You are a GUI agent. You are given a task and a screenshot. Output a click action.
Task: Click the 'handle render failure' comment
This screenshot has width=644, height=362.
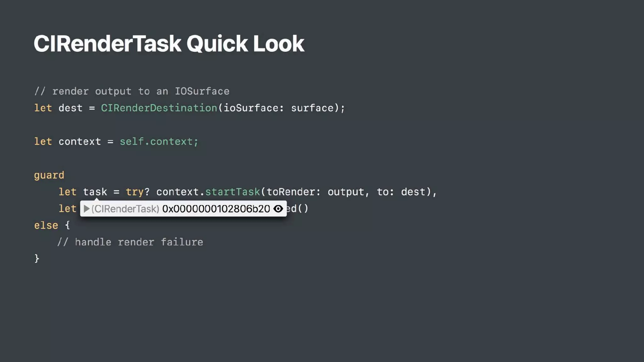[x=130, y=242]
